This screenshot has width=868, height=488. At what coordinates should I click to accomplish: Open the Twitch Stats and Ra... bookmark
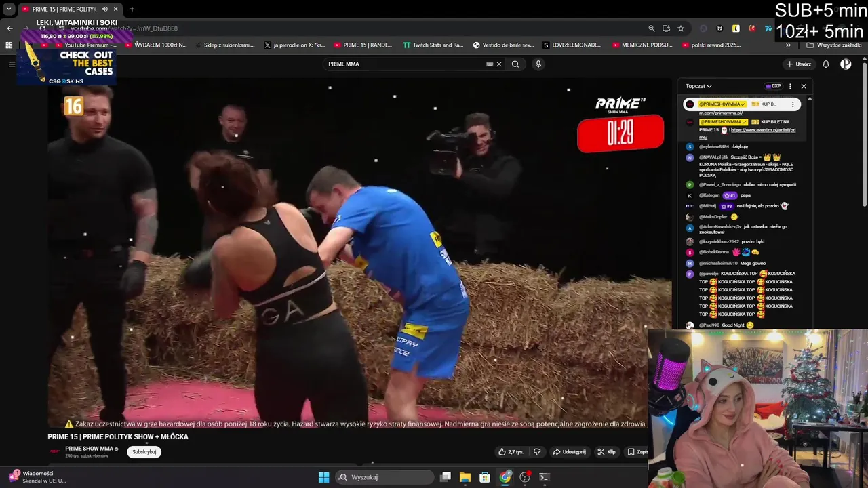[433, 45]
